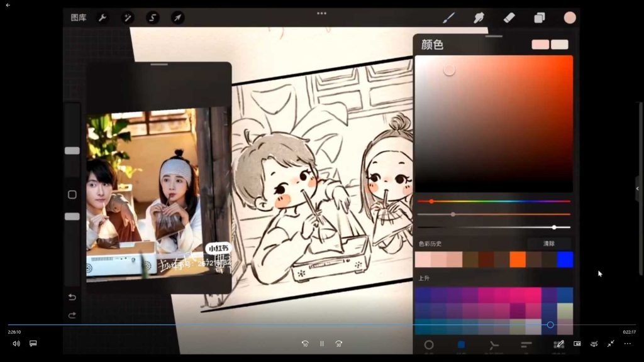The height and width of the screenshot is (362, 644).
Task: Select the Smudge tool
Action: 479,18
